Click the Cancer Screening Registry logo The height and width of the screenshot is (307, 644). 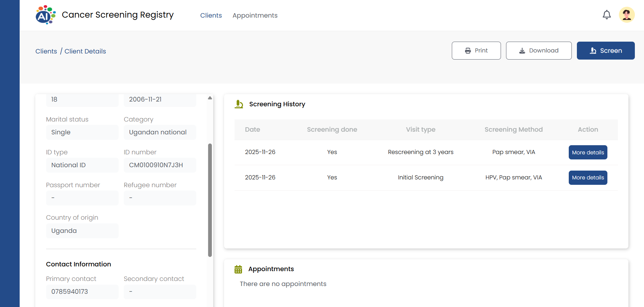[x=45, y=15]
